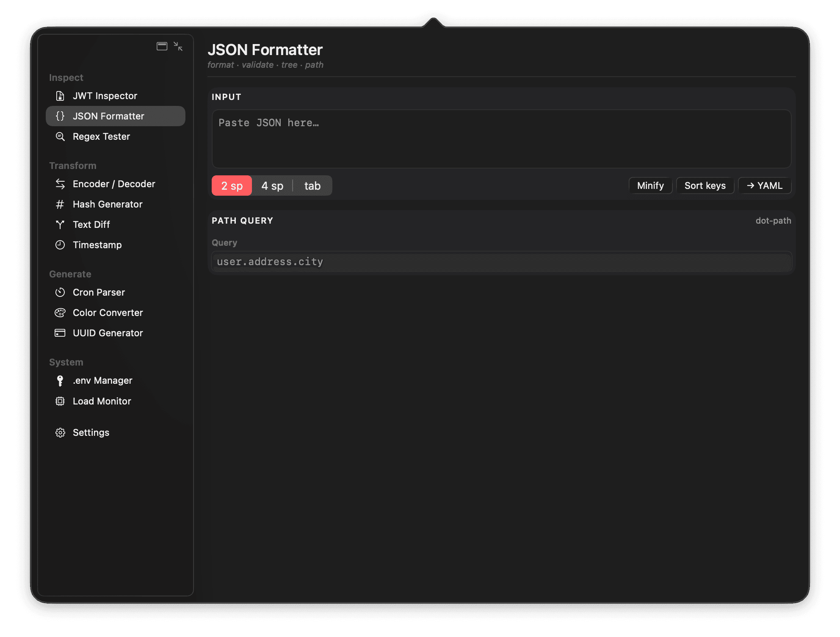
Task: Open Color Converter tool
Action: [116, 313]
